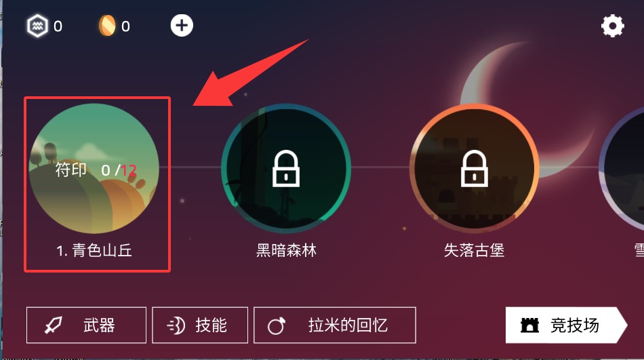This screenshot has height=360, width=644.
Task: Open the 武器 weapons menu
Action: [x=86, y=325]
